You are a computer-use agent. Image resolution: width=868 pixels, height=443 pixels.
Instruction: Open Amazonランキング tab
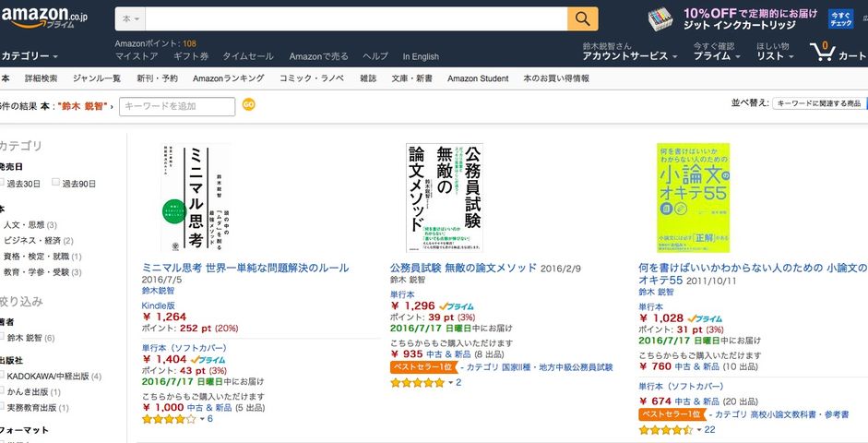click(x=229, y=78)
